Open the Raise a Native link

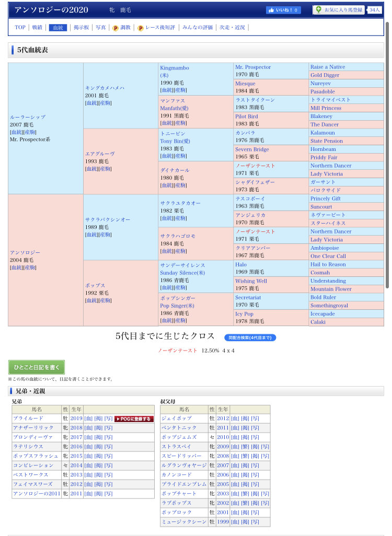pos(328,67)
